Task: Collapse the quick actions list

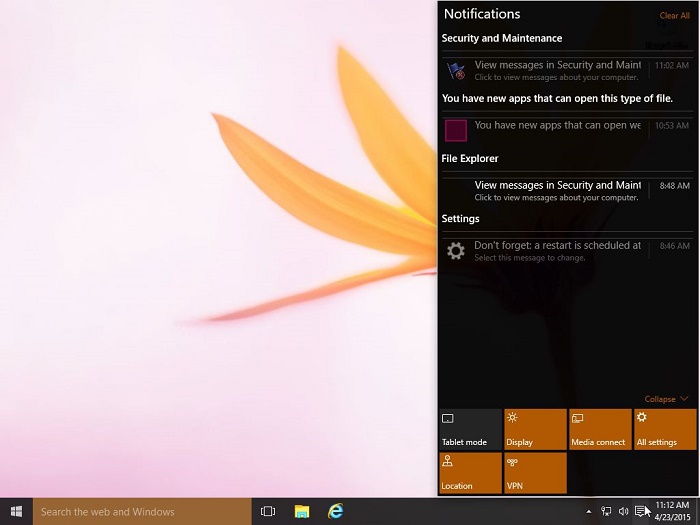Action: pos(666,399)
